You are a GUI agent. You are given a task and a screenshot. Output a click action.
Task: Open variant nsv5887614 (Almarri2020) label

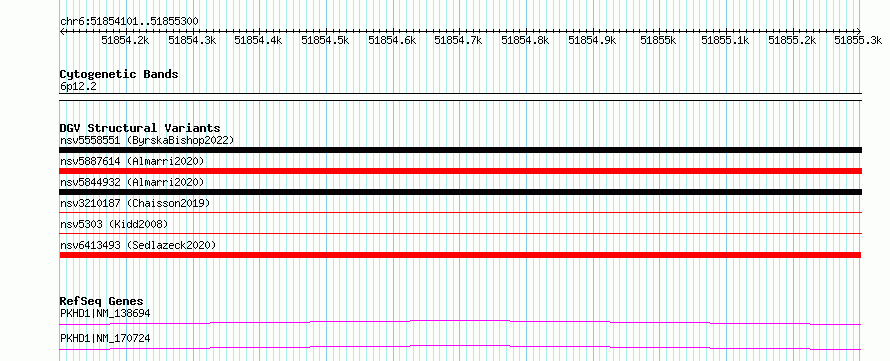(x=132, y=161)
